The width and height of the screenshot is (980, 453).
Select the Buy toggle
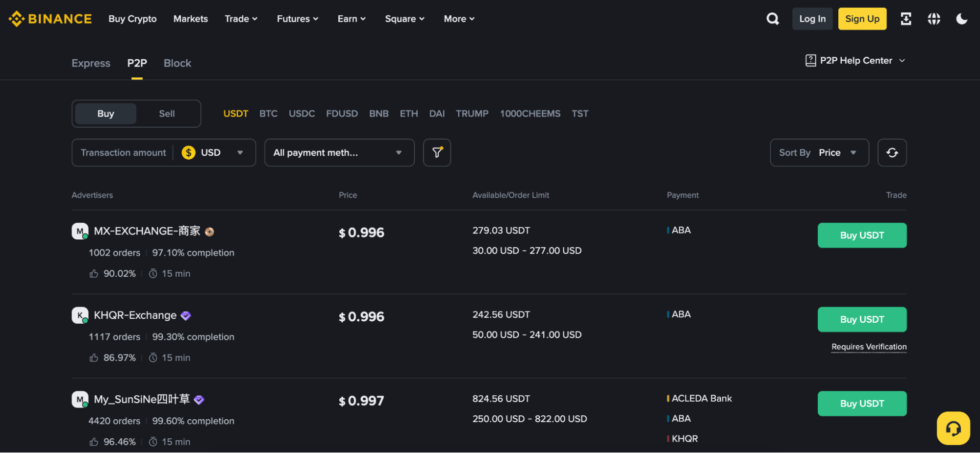click(105, 114)
